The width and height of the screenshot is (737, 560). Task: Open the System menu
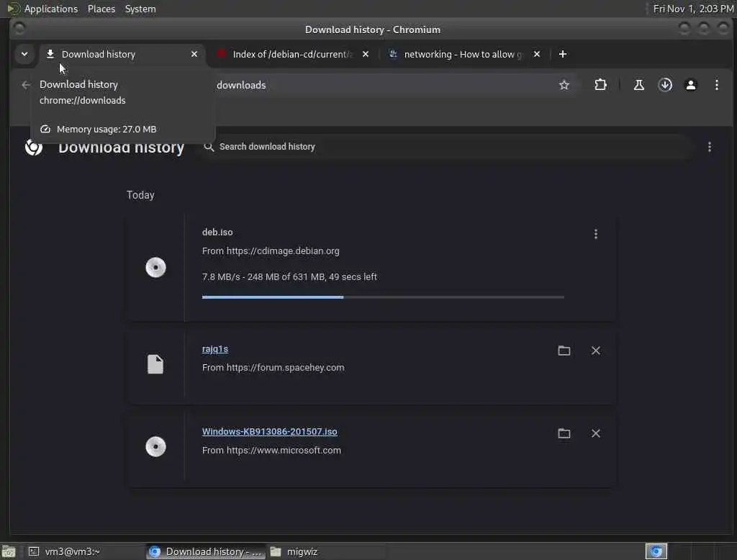coord(140,9)
